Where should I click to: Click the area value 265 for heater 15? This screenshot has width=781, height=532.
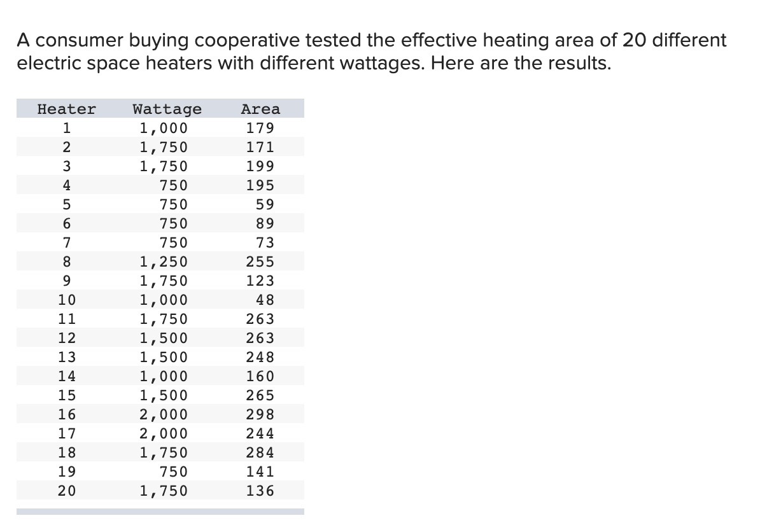260,395
